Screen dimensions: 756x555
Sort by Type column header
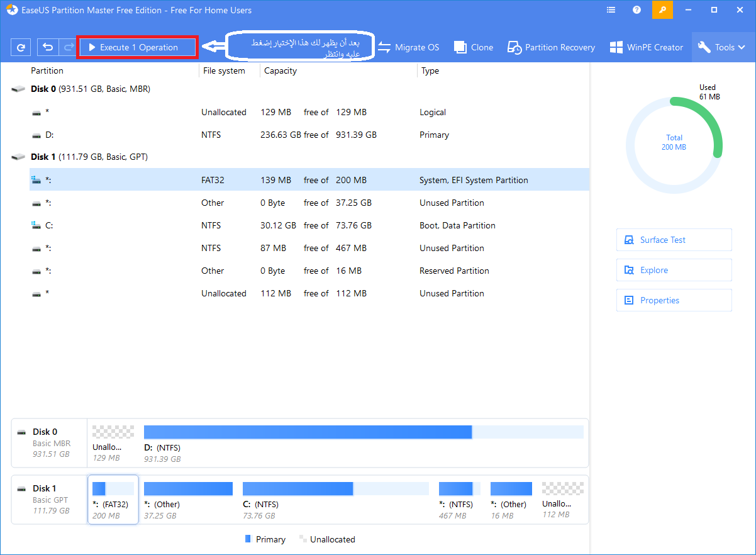click(430, 71)
